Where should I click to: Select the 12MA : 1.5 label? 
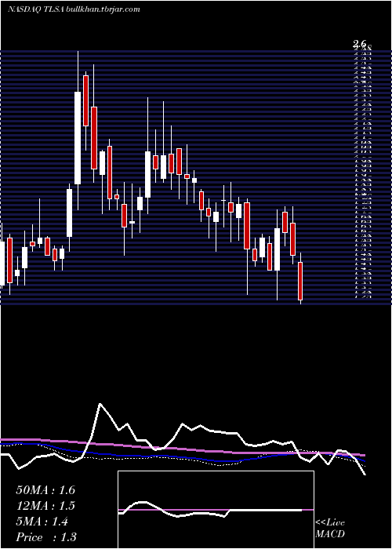45,506
